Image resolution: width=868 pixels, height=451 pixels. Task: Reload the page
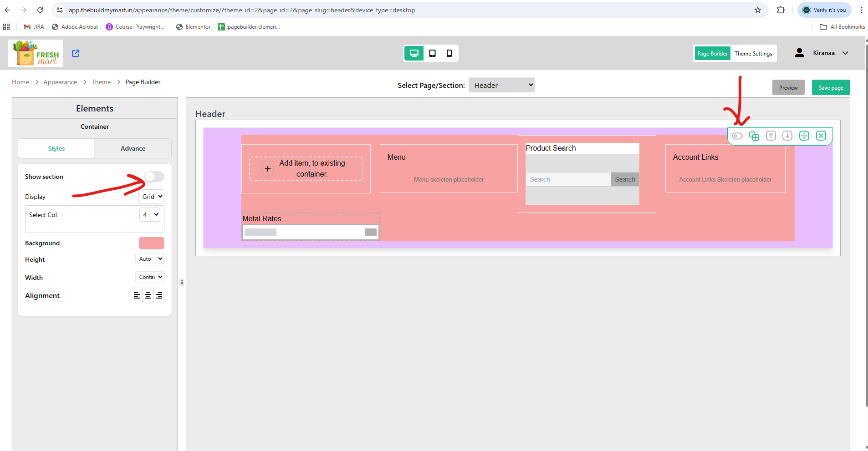point(40,10)
